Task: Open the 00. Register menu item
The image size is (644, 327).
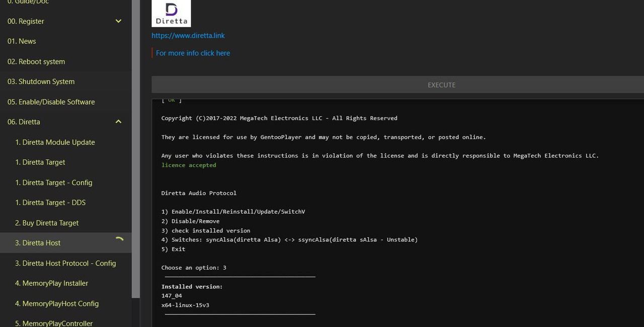Action: click(x=66, y=21)
